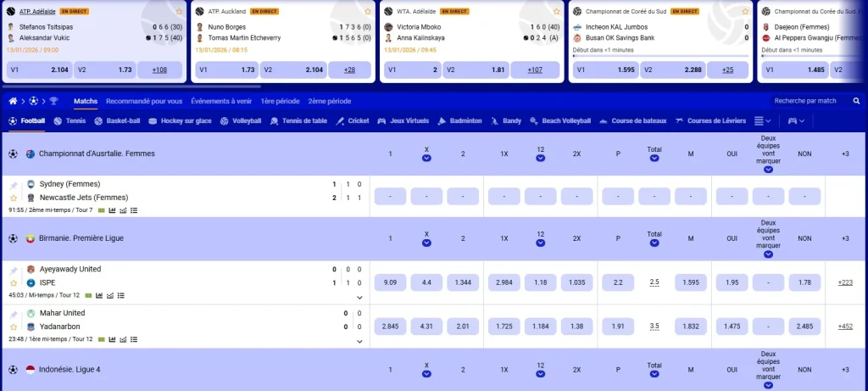Open +223 more bets for Ayeyawady match
868x391 pixels.
click(x=845, y=282)
